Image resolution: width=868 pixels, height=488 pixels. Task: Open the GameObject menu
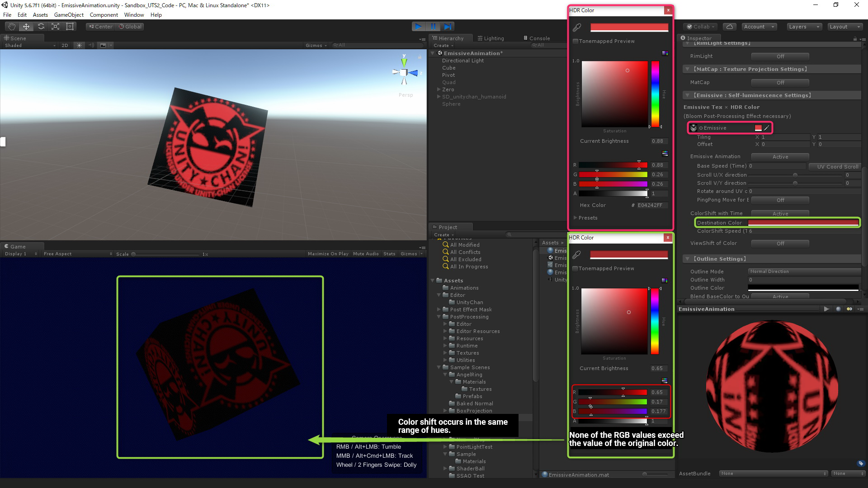click(x=69, y=14)
